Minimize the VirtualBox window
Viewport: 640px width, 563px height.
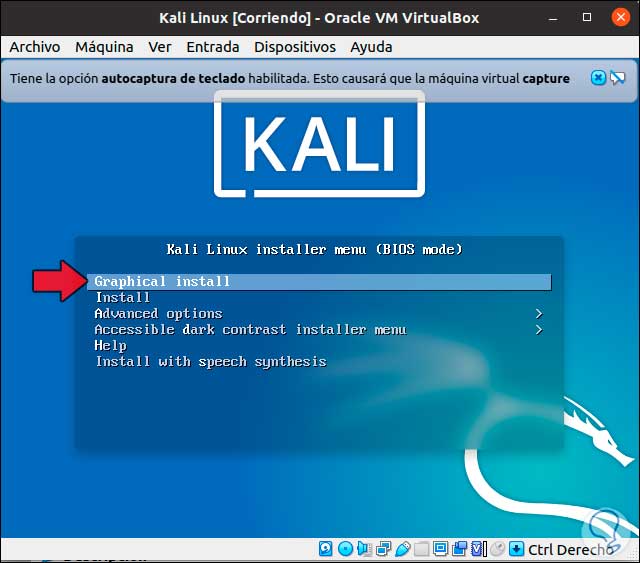point(553,18)
